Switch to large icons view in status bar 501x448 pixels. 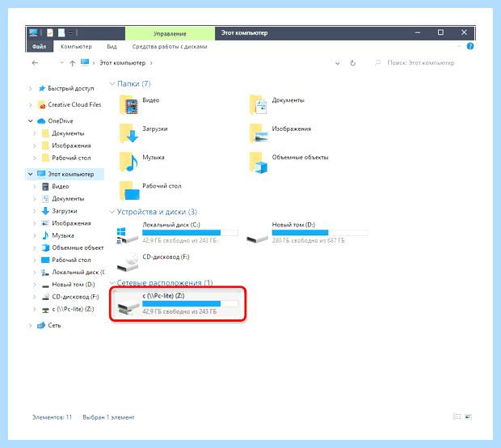468,416
